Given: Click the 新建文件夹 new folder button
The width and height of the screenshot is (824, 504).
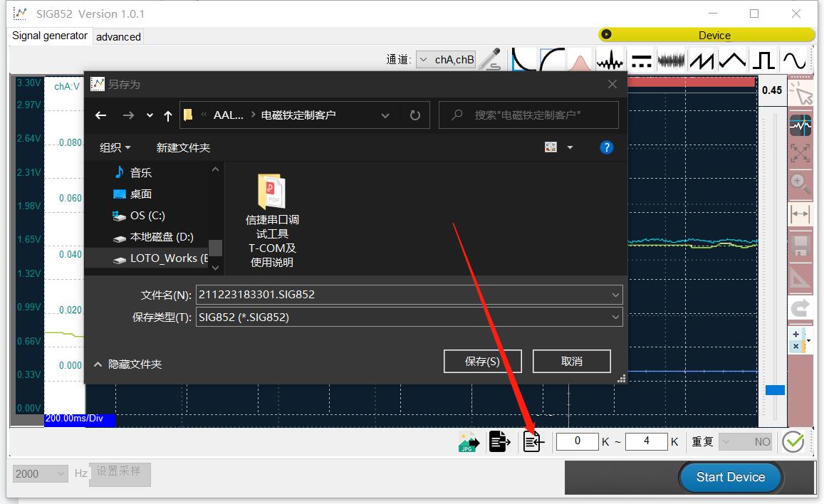Looking at the screenshot, I should tap(183, 147).
